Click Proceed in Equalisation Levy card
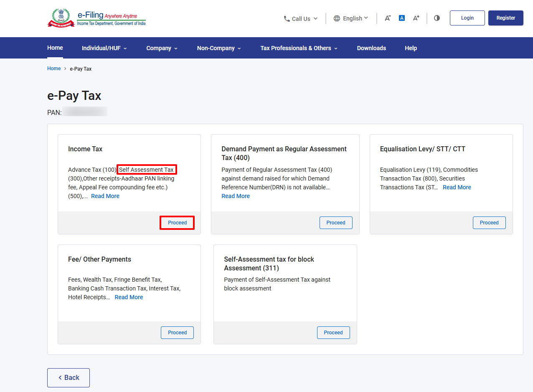The image size is (533, 392). pyautogui.click(x=489, y=223)
